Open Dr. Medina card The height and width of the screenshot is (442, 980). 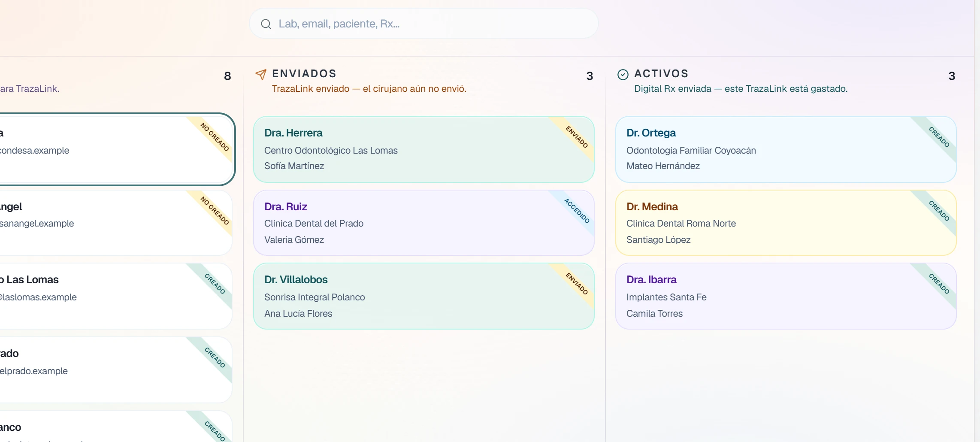(786, 223)
